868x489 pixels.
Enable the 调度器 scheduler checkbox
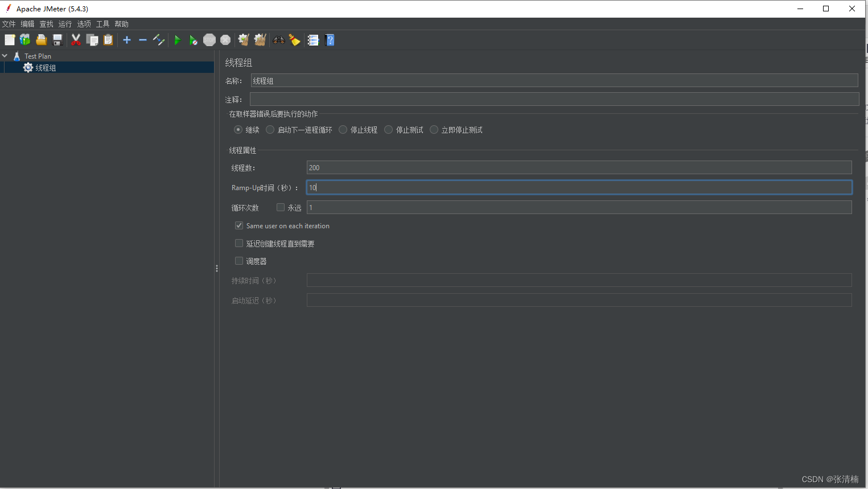pyautogui.click(x=239, y=261)
